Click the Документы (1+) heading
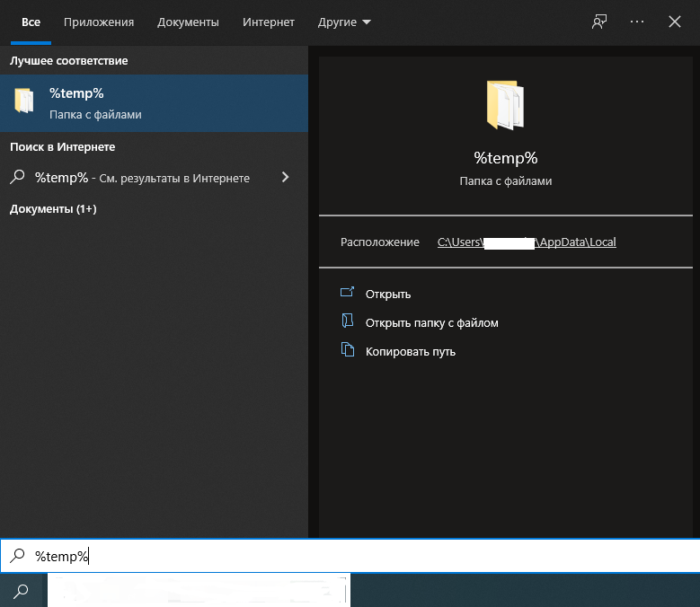700x607 pixels. click(x=53, y=208)
